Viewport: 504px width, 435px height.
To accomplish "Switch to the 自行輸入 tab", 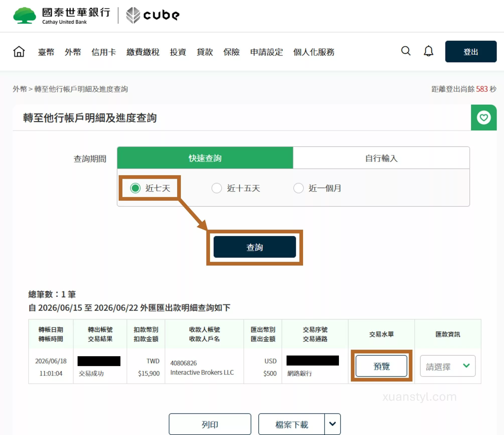I will 381,158.
